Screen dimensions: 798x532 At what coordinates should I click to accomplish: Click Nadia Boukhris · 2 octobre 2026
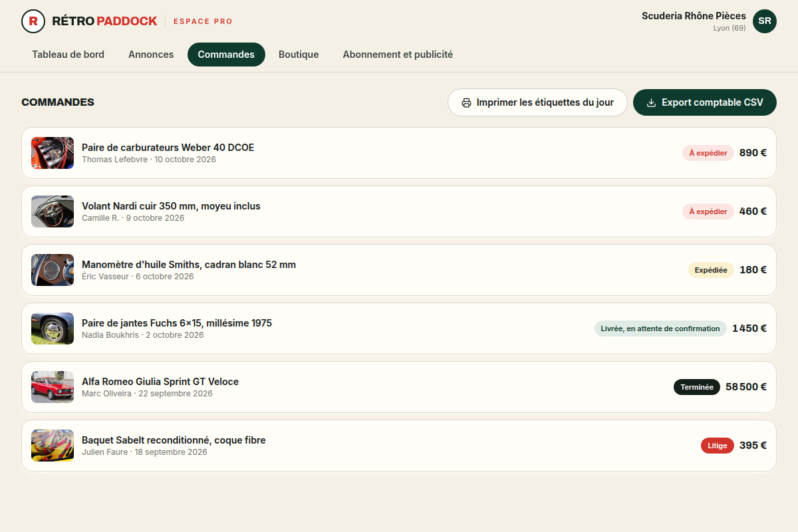coord(143,335)
